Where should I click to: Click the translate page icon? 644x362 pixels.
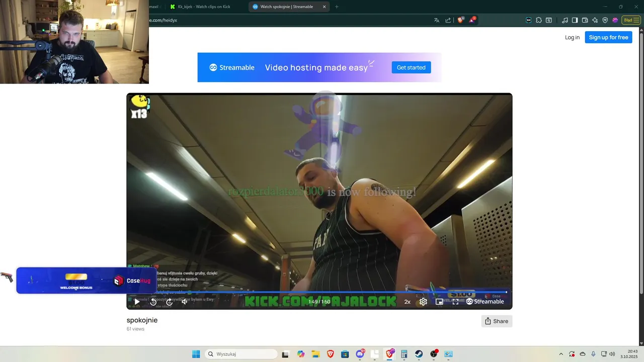pyautogui.click(x=437, y=20)
